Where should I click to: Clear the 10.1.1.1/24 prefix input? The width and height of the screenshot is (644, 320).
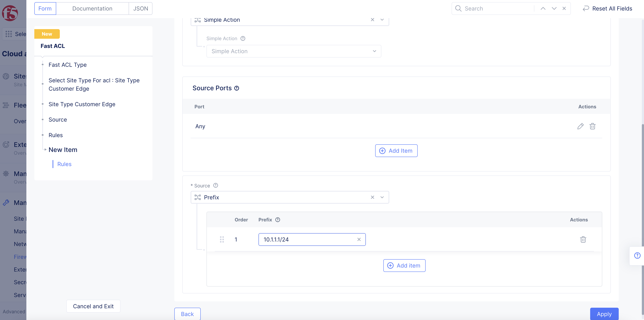(359, 239)
